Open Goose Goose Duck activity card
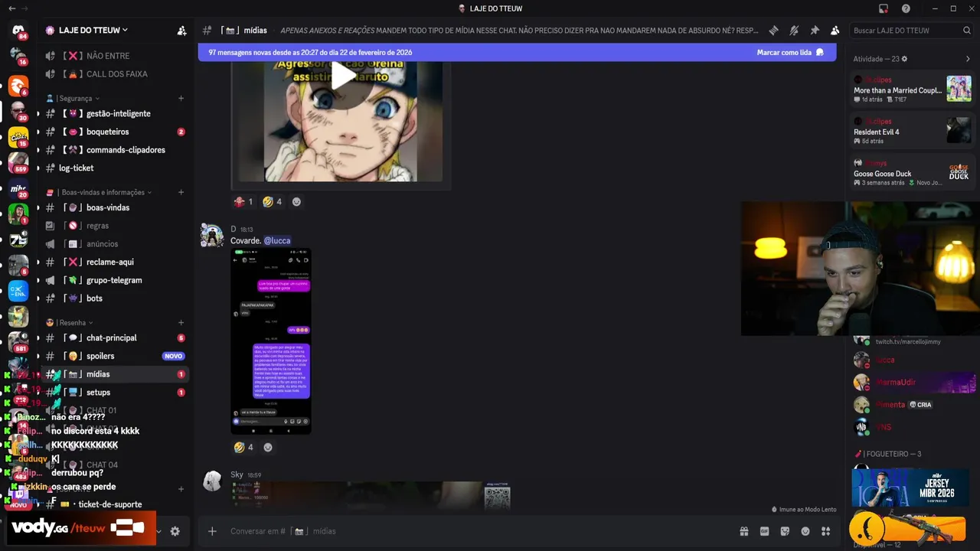 point(912,172)
